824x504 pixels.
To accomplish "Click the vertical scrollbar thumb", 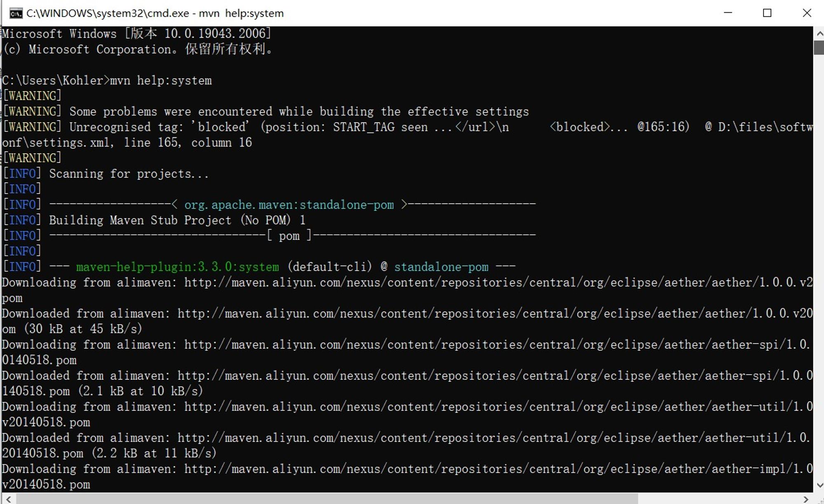I will coord(819,48).
